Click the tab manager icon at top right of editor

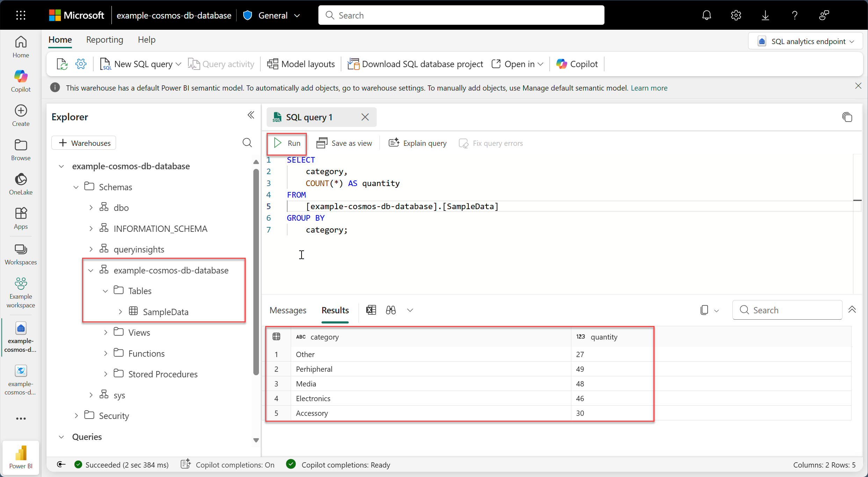tap(847, 117)
